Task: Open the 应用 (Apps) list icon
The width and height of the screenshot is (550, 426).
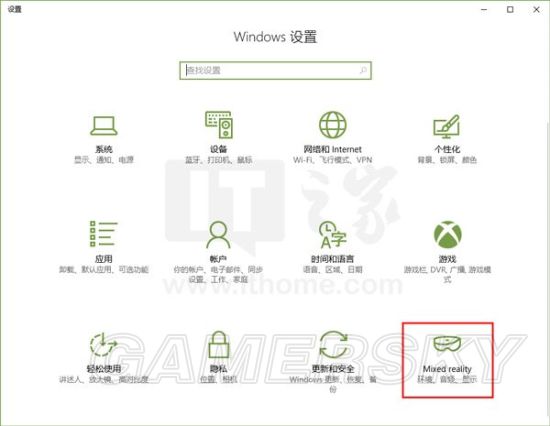Action: pyautogui.click(x=103, y=234)
